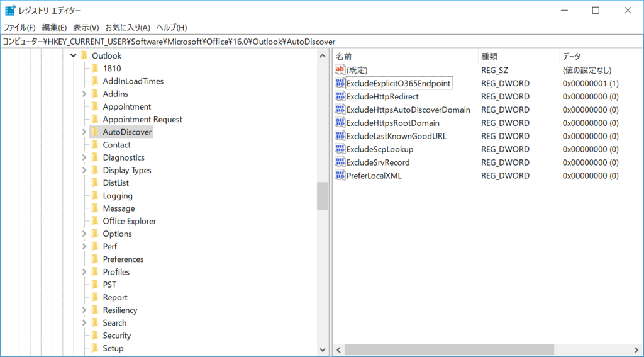The height and width of the screenshot is (357, 644).
Task: Click the folder icon next to DistList
Action: (x=96, y=183)
